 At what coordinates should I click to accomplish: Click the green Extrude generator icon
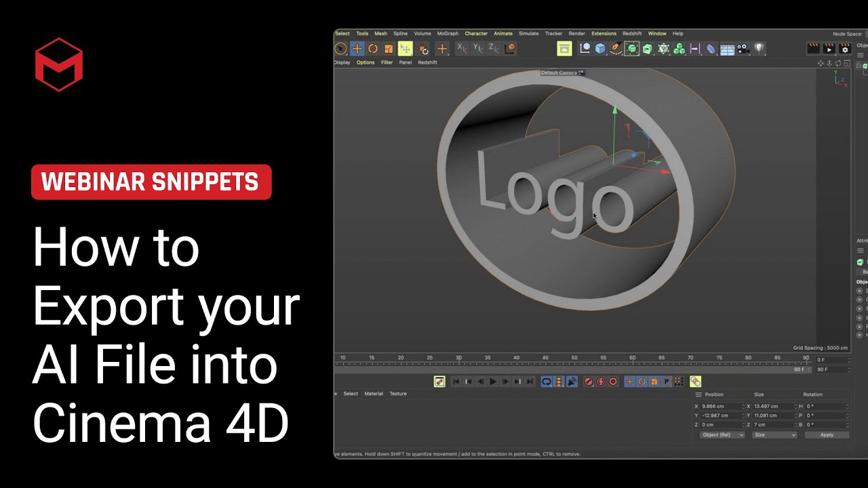point(648,49)
